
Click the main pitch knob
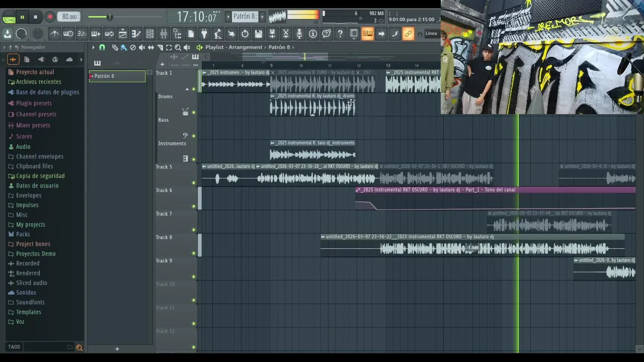click(x=38, y=34)
